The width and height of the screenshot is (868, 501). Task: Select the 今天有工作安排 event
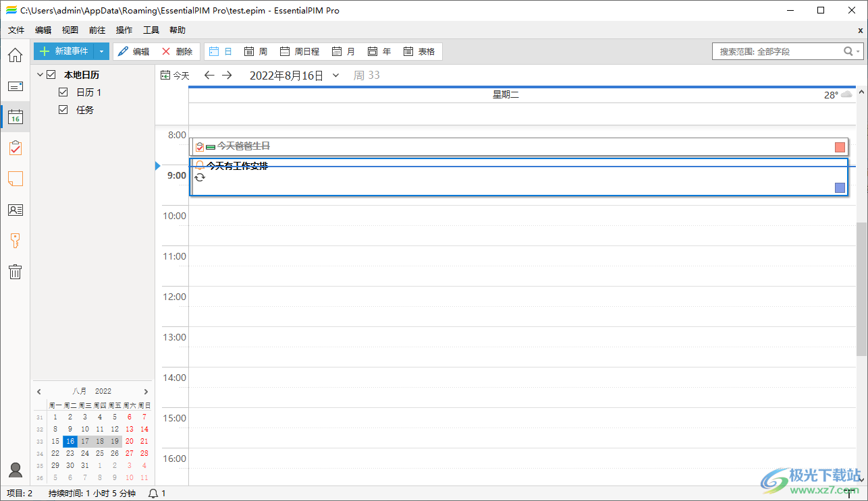click(520, 177)
